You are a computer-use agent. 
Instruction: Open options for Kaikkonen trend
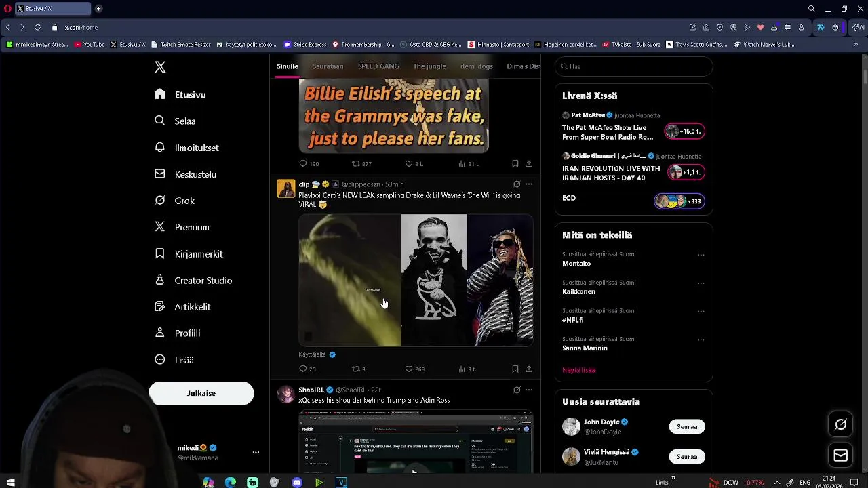tap(701, 283)
